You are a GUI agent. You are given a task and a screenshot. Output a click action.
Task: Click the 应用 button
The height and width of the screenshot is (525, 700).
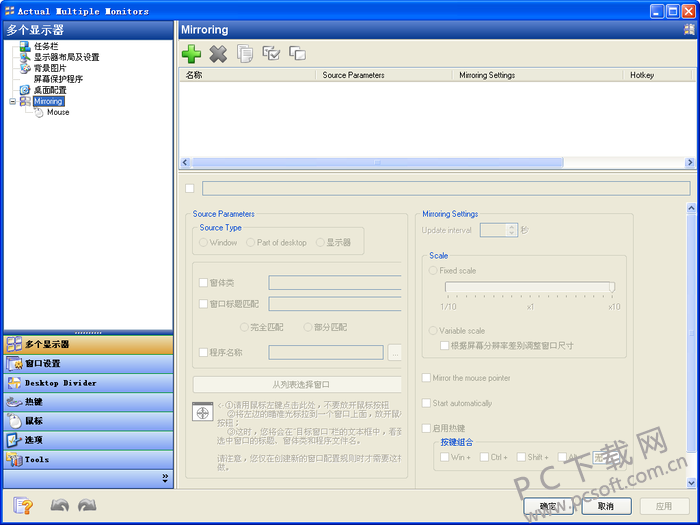[x=665, y=506]
